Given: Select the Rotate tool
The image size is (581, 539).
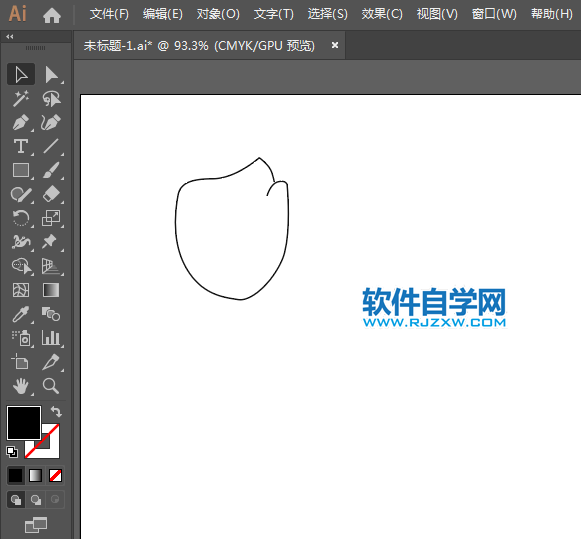Looking at the screenshot, I should point(21,218).
